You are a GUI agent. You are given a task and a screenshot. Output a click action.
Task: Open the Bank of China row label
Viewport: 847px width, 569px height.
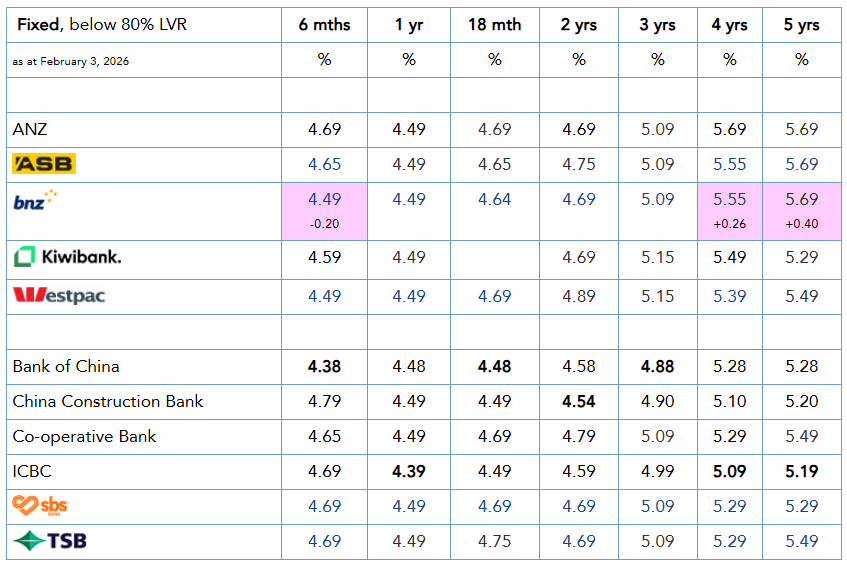tap(66, 366)
